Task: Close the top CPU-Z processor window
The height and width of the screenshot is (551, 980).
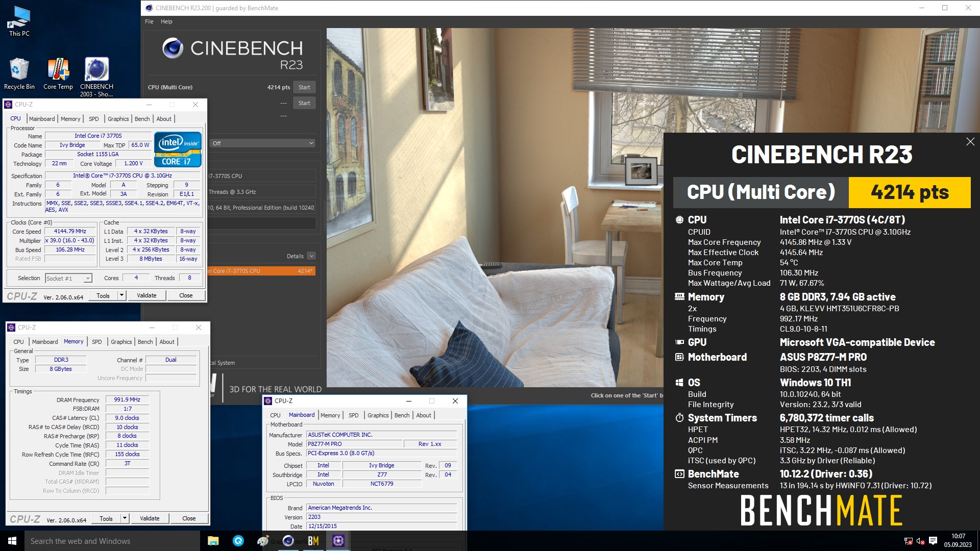Action: tap(195, 105)
